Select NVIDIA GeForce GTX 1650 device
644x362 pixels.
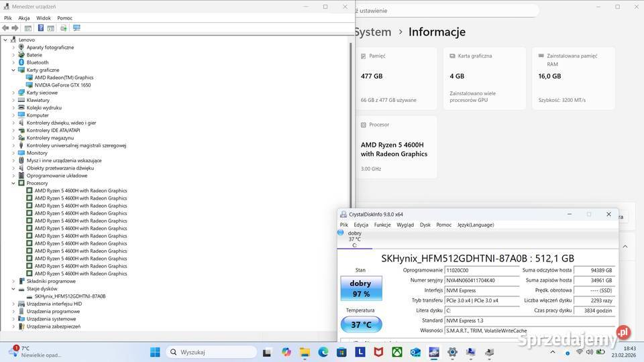[x=62, y=85]
